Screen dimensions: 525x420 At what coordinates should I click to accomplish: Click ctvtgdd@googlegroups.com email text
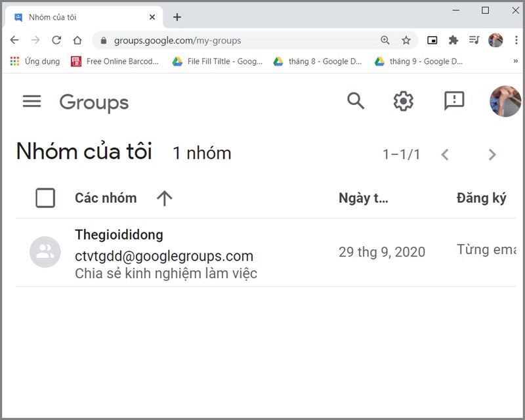pos(164,256)
